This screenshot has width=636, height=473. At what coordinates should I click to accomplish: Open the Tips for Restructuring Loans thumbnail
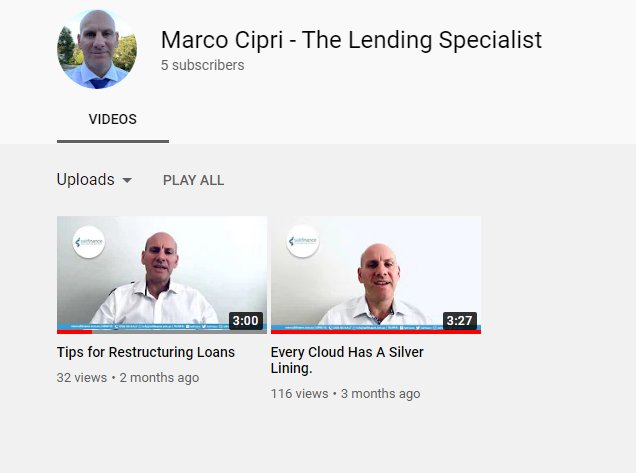click(162, 275)
